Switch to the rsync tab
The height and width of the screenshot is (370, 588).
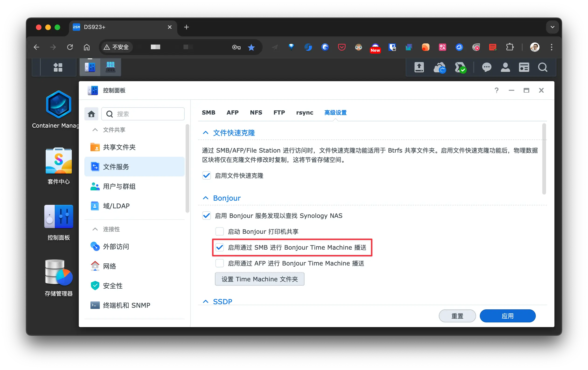(304, 112)
